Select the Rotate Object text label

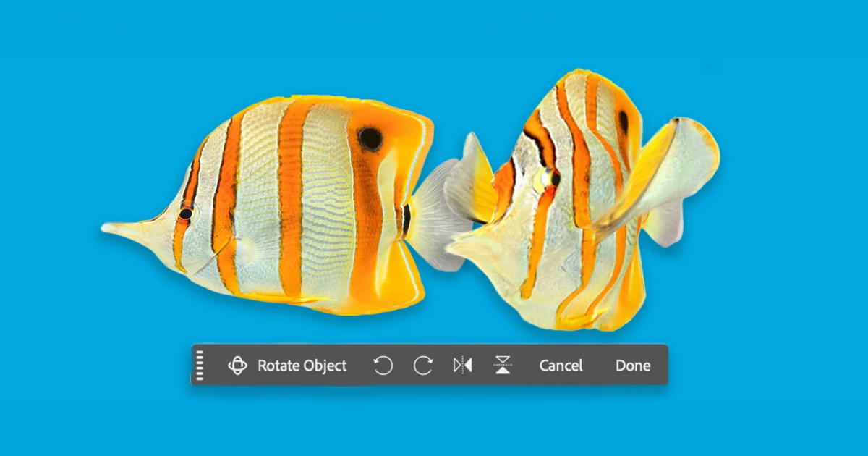(x=302, y=366)
